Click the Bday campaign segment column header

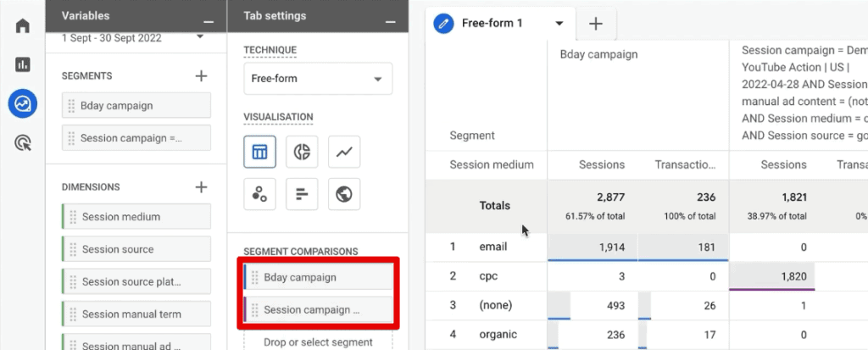point(598,54)
